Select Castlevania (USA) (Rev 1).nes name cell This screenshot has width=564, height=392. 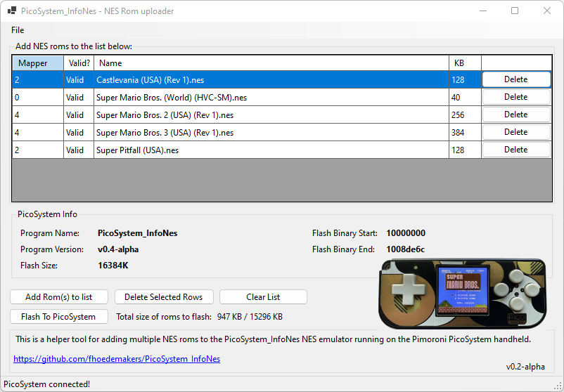click(271, 80)
